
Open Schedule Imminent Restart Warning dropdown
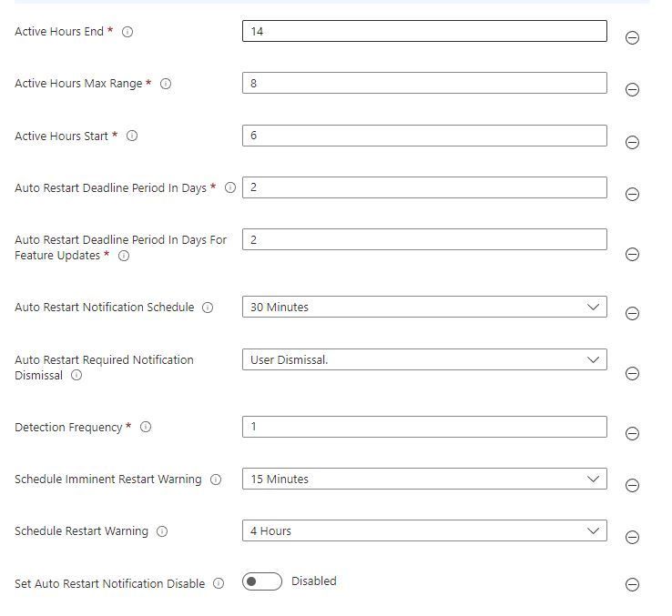click(x=424, y=480)
